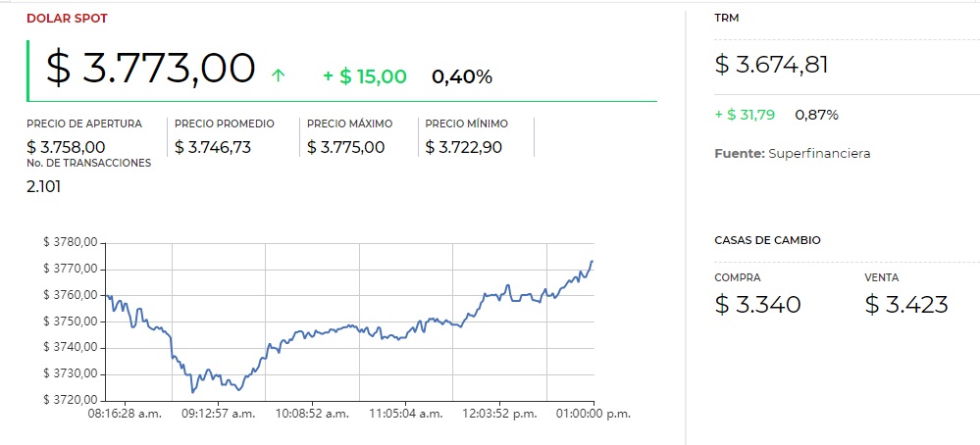This screenshot has width=980, height=445.
Task: Click the 0,40% spot variation percentage
Action: [x=462, y=76]
